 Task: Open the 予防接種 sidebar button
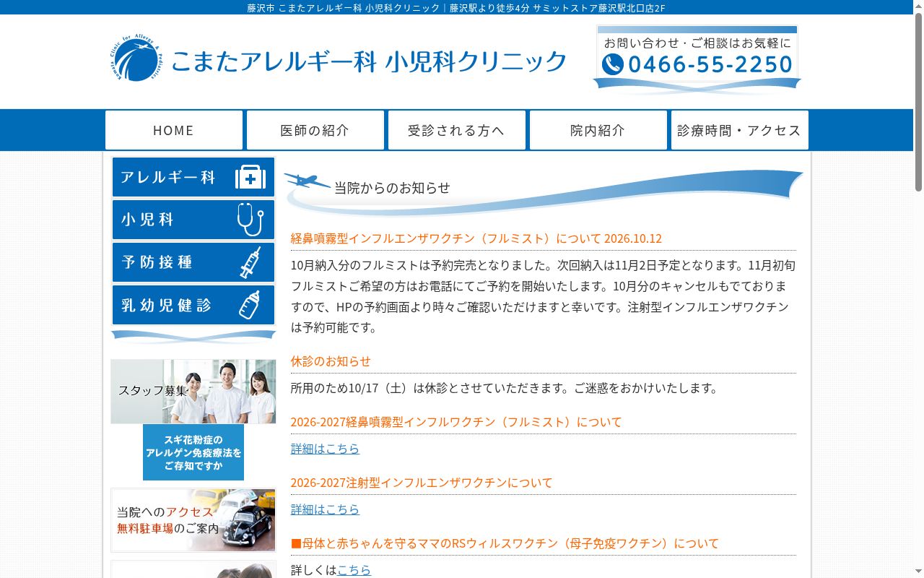193,262
